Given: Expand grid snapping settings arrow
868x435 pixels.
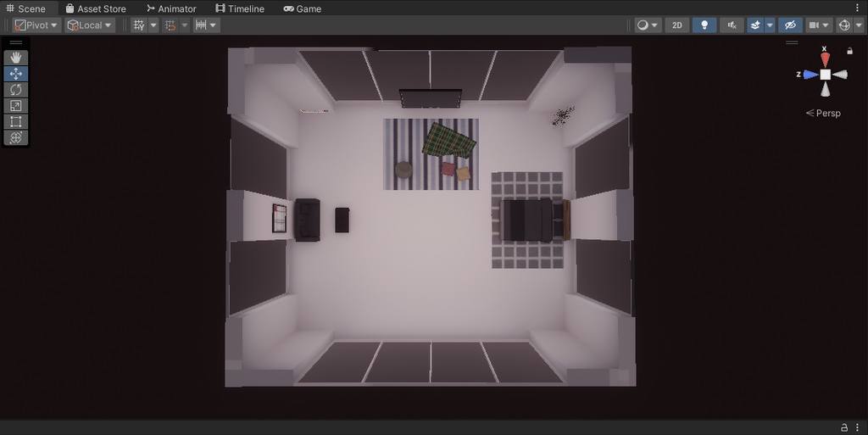Looking at the screenshot, I should click(x=185, y=25).
